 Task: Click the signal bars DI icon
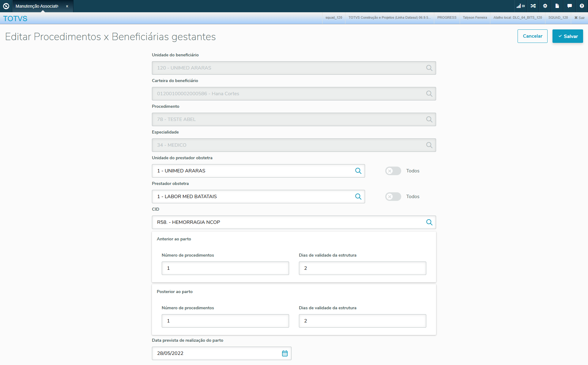pyautogui.click(x=520, y=6)
